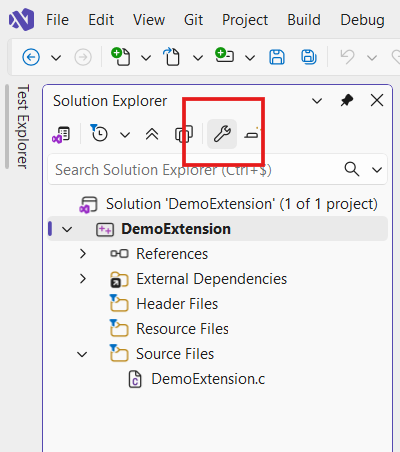400x452 pixels.
Task: Open the Navigate Backward history dropdown
Action: [56, 58]
